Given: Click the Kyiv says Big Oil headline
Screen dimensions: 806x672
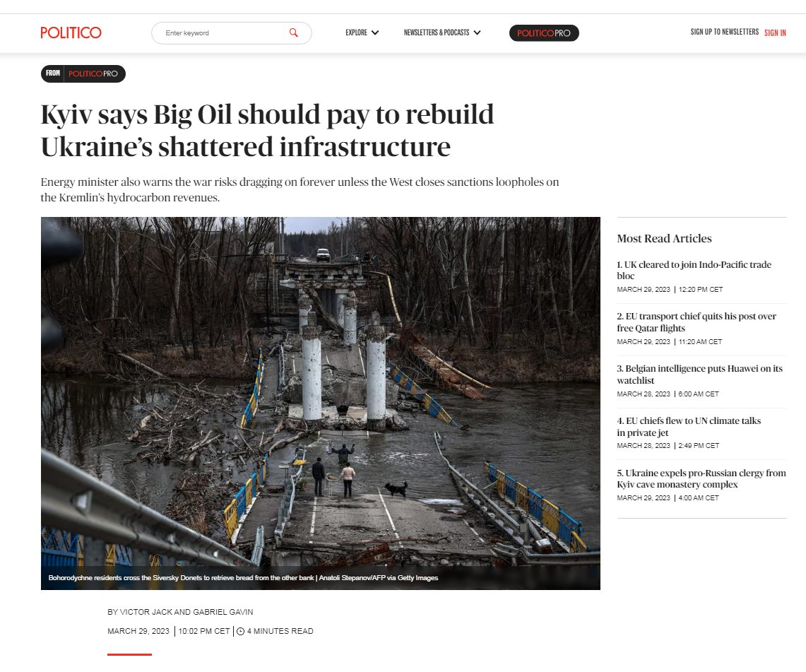Looking at the screenshot, I should tap(267, 131).
